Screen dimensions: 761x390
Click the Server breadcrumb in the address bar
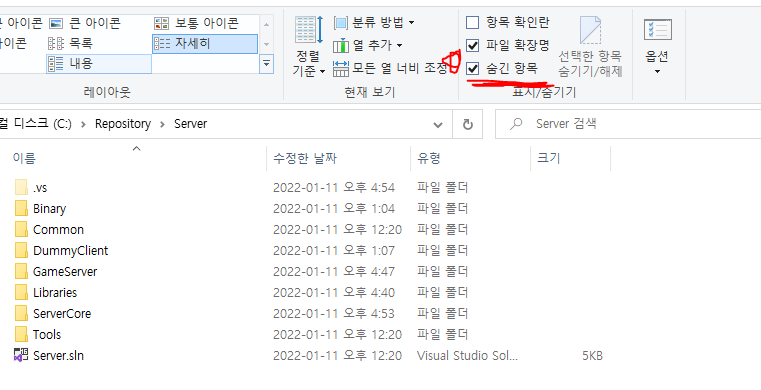click(190, 124)
